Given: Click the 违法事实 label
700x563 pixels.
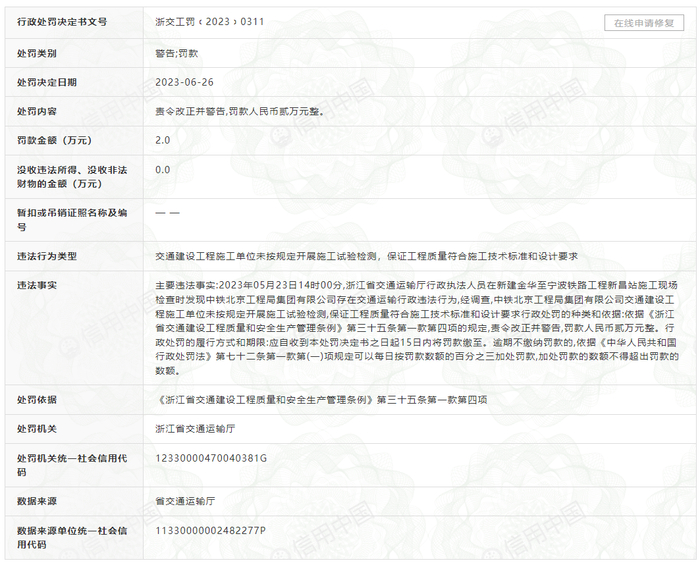Looking at the screenshot, I should [37, 285].
